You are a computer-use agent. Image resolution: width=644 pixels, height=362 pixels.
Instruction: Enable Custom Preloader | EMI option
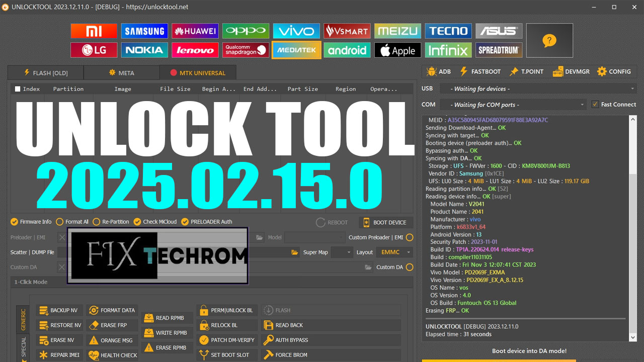(410, 237)
